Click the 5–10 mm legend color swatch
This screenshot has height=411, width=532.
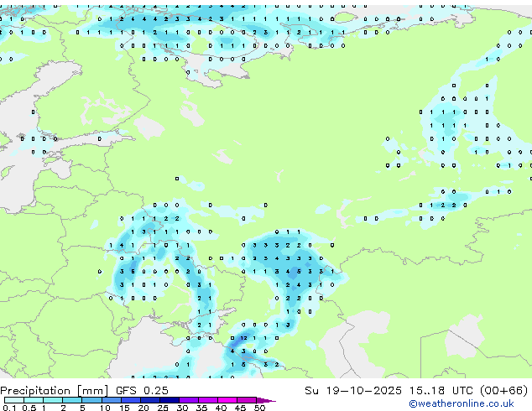tap(91, 400)
